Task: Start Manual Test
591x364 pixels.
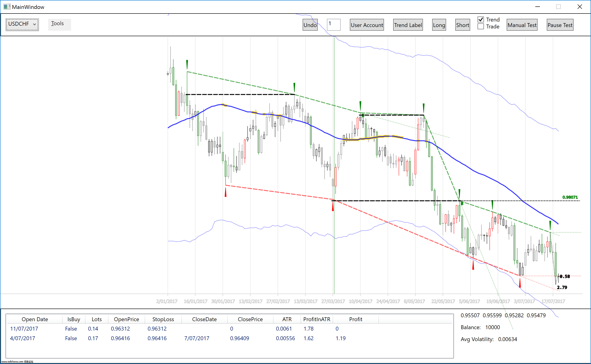Action: 522,25
